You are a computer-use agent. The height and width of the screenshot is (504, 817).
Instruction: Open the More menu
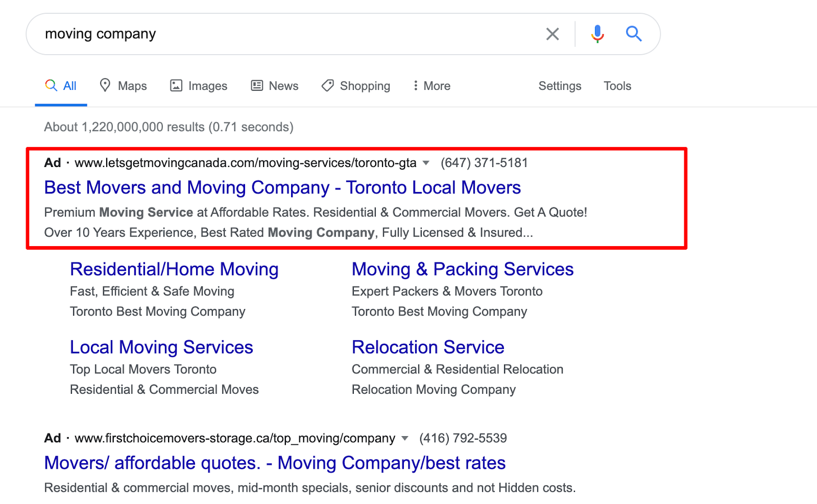(432, 86)
